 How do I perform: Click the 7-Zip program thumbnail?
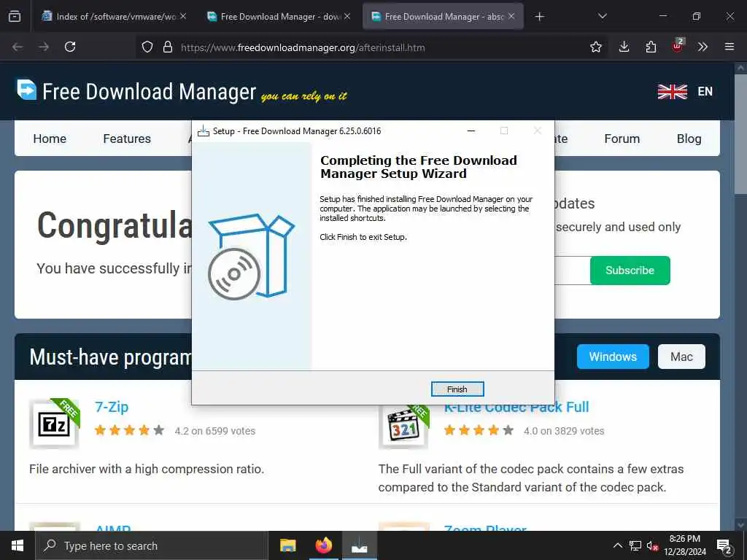[x=54, y=424]
